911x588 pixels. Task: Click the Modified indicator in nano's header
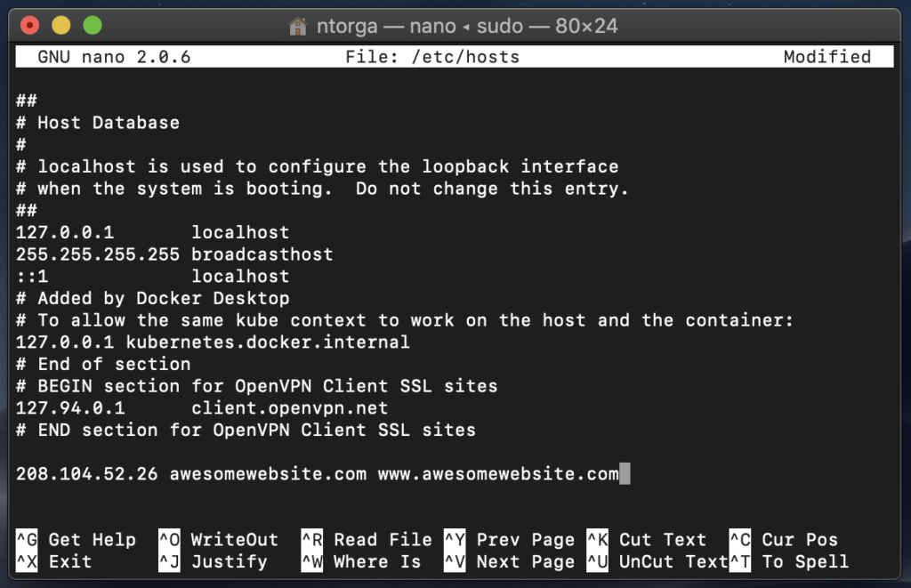click(826, 56)
